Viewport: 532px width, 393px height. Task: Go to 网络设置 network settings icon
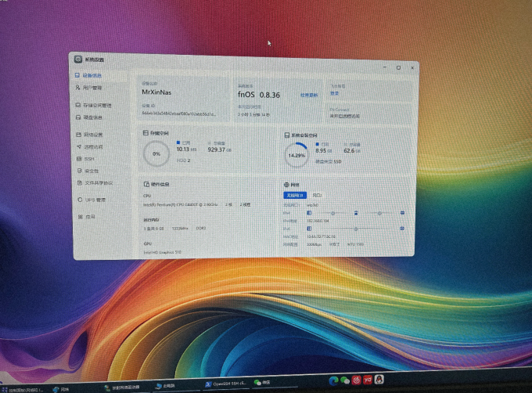pyautogui.click(x=78, y=135)
